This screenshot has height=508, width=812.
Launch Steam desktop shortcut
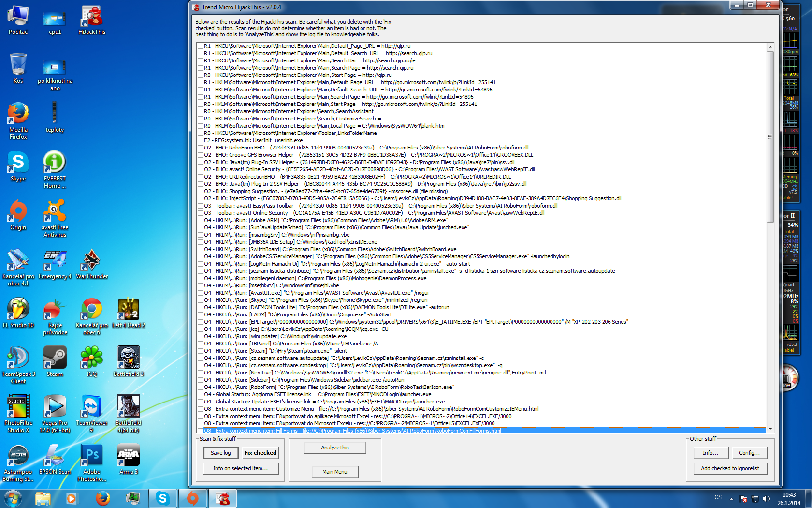55,361
